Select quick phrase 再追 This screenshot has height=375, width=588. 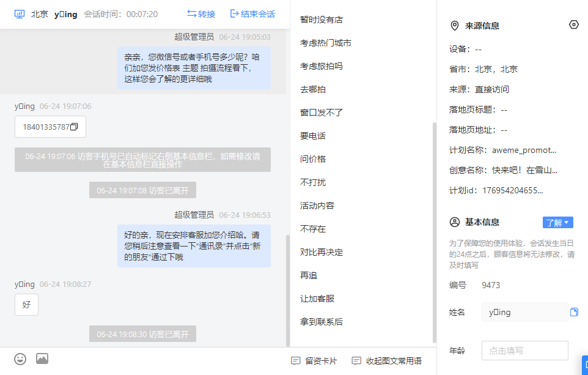click(309, 275)
